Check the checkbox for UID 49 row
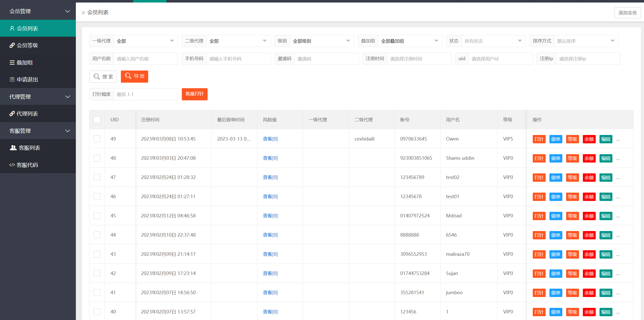The height and width of the screenshot is (320, 644). point(97,139)
